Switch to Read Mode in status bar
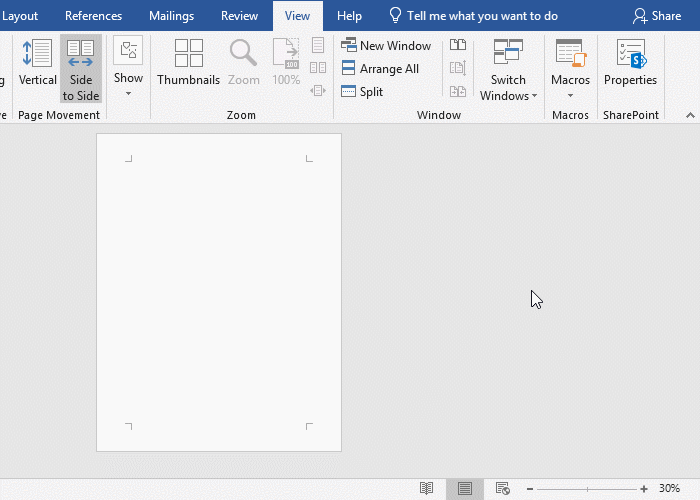The height and width of the screenshot is (500, 700). tap(427, 489)
